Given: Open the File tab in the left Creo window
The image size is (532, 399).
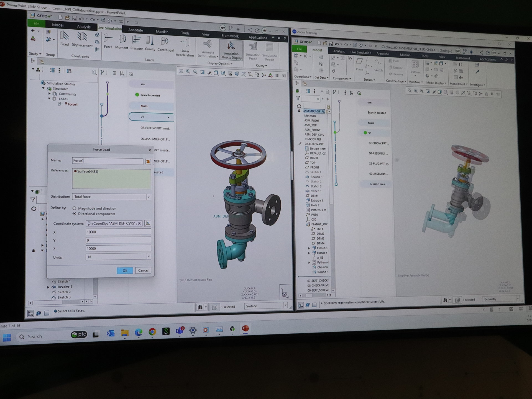Looking at the screenshot, I should (36, 24).
